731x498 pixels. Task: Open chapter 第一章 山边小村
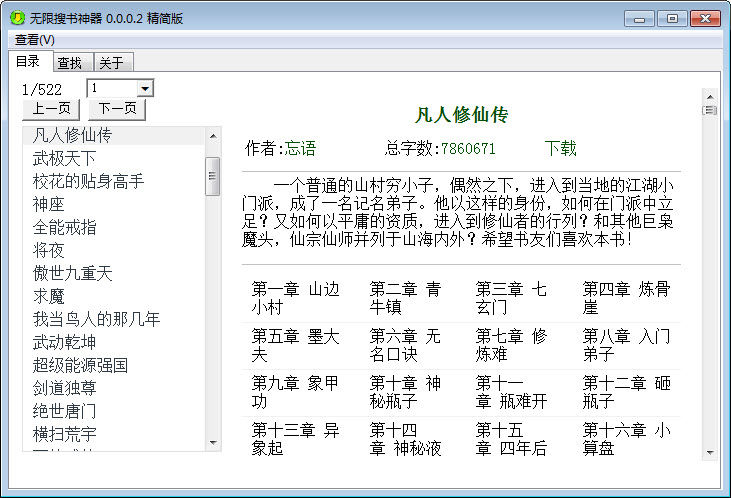295,298
